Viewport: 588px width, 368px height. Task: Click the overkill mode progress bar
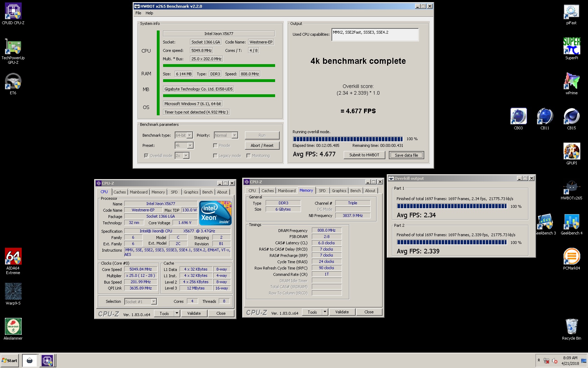click(x=348, y=139)
